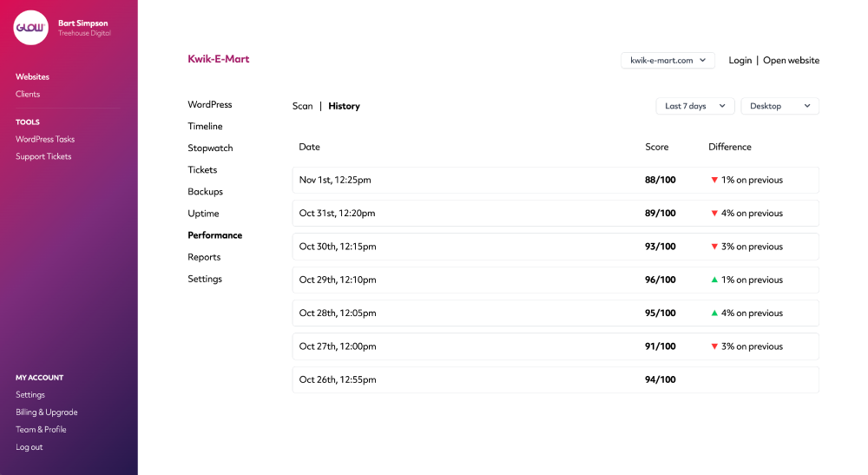Click the red down arrow for Oct 31st
The image size is (868, 475).
714,213
